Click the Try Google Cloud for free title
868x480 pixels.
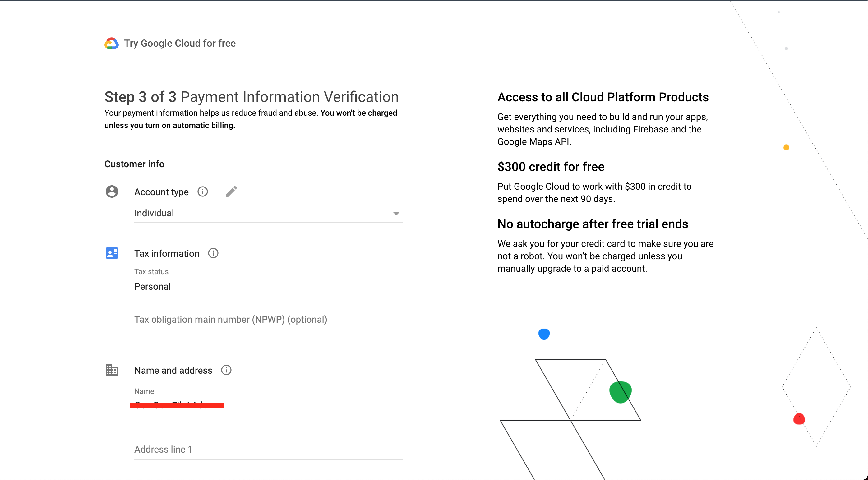point(180,43)
